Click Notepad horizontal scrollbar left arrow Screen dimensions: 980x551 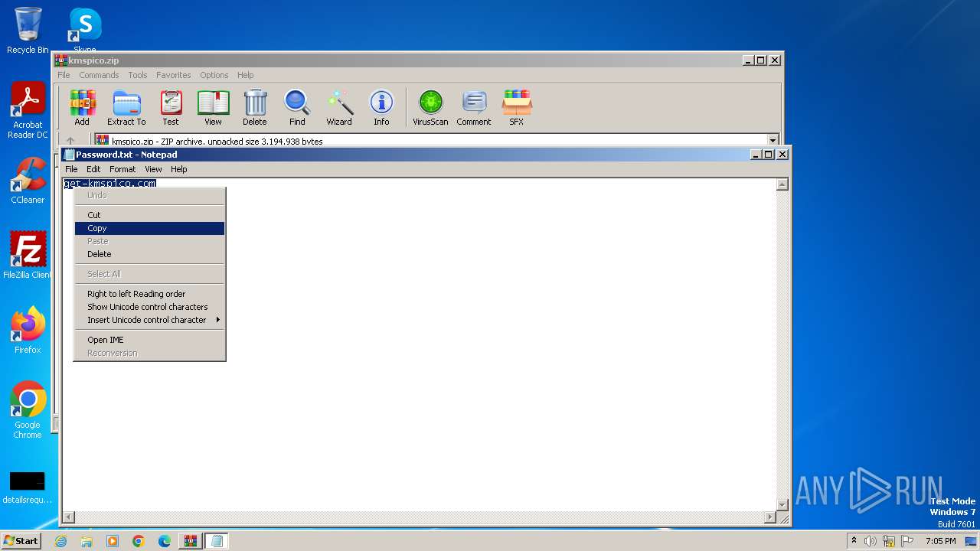(68, 518)
